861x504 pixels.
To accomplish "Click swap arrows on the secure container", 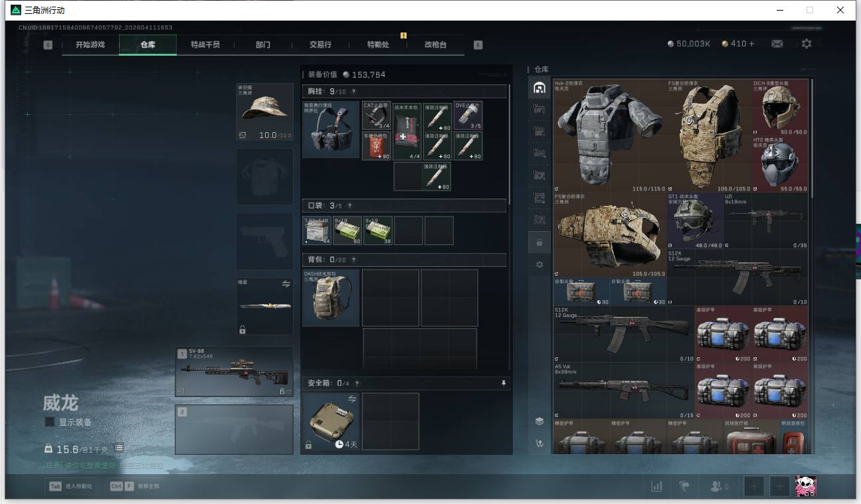I will [x=352, y=399].
